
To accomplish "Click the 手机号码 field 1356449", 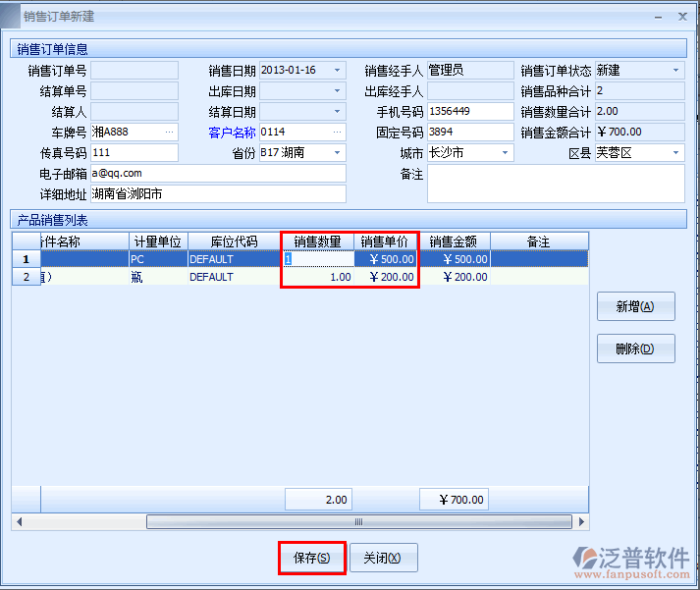I will 470,112.
